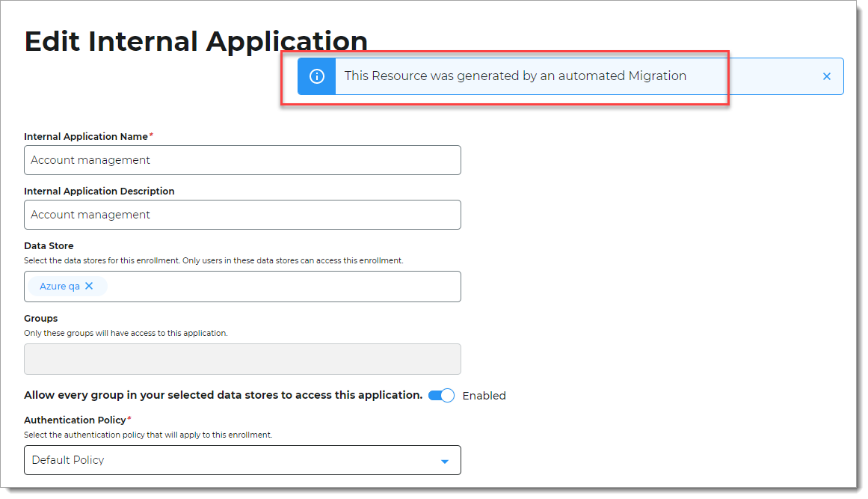This screenshot has height=499, width=868.
Task: Select the Account management name field
Action: coord(242,159)
